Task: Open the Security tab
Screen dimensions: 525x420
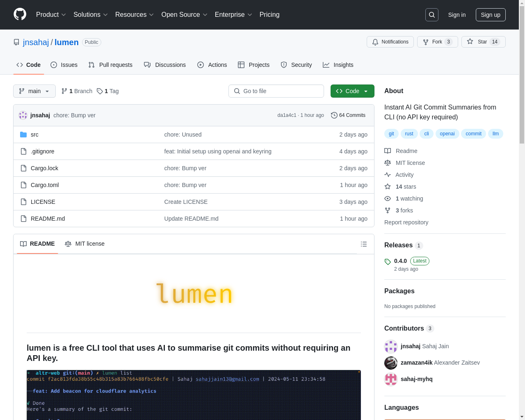Action: [x=296, y=65]
